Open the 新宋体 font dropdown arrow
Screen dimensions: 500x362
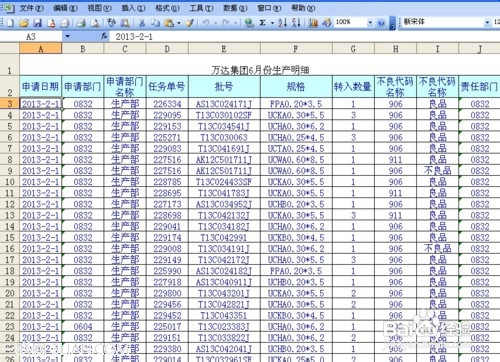[487, 23]
